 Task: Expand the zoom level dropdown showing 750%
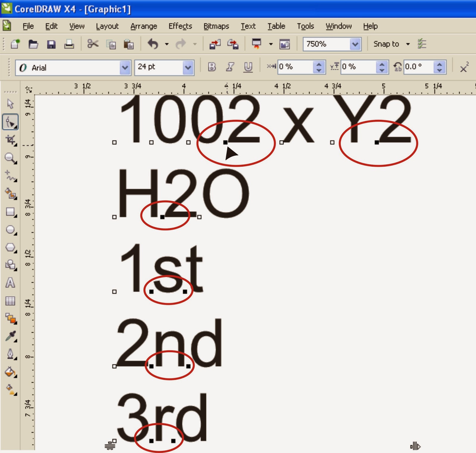tap(355, 44)
